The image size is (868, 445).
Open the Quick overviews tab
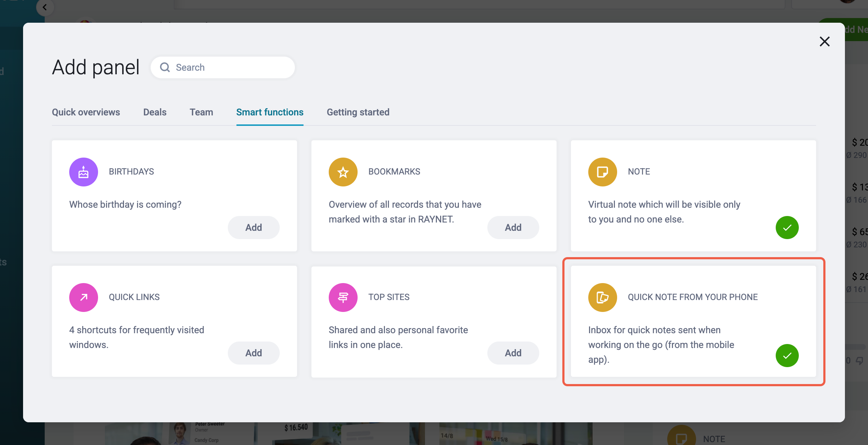click(86, 112)
